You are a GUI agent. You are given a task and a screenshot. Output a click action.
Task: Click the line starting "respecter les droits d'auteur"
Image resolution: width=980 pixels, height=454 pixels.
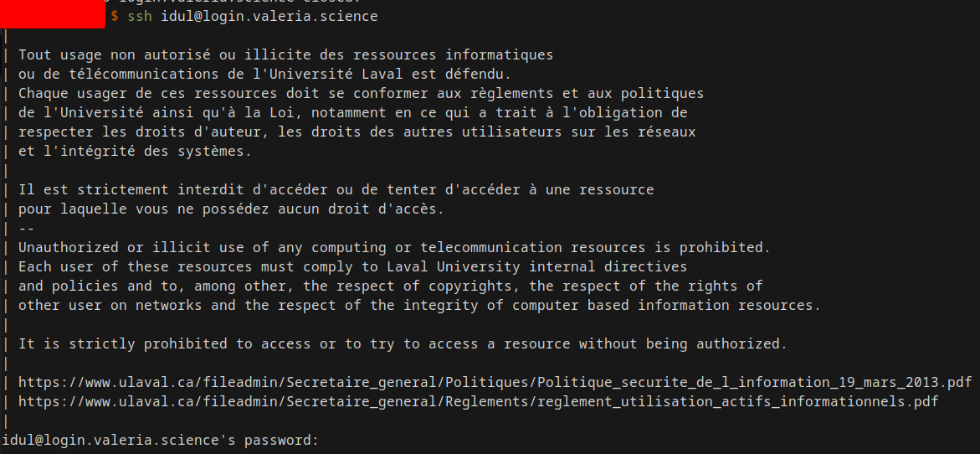click(x=357, y=132)
